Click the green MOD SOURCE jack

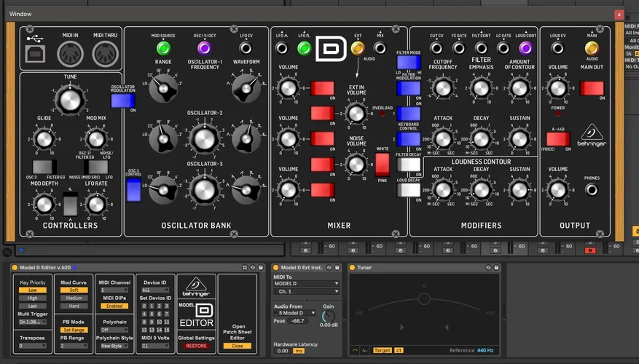163,48
